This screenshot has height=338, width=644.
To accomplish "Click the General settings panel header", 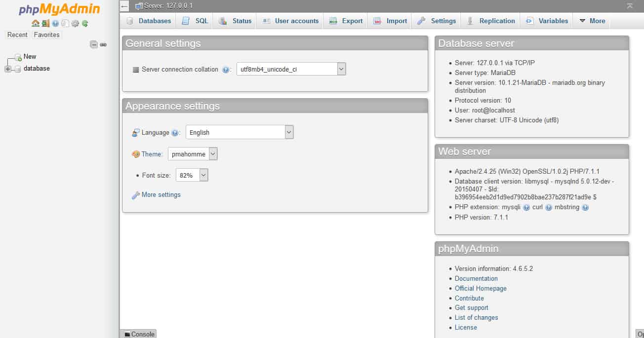I will coord(275,43).
